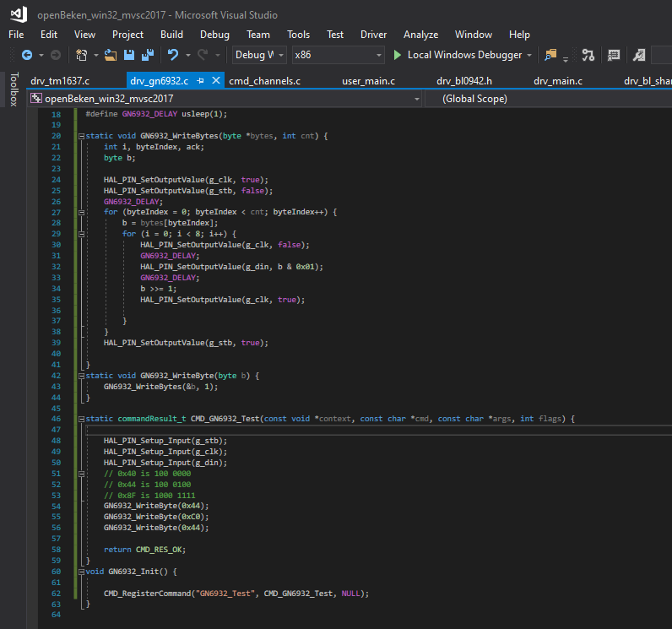Screen dimensions: 672x629
Task: Click the "GN6932_Test" string on line 62
Action: [x=226, y=594]
